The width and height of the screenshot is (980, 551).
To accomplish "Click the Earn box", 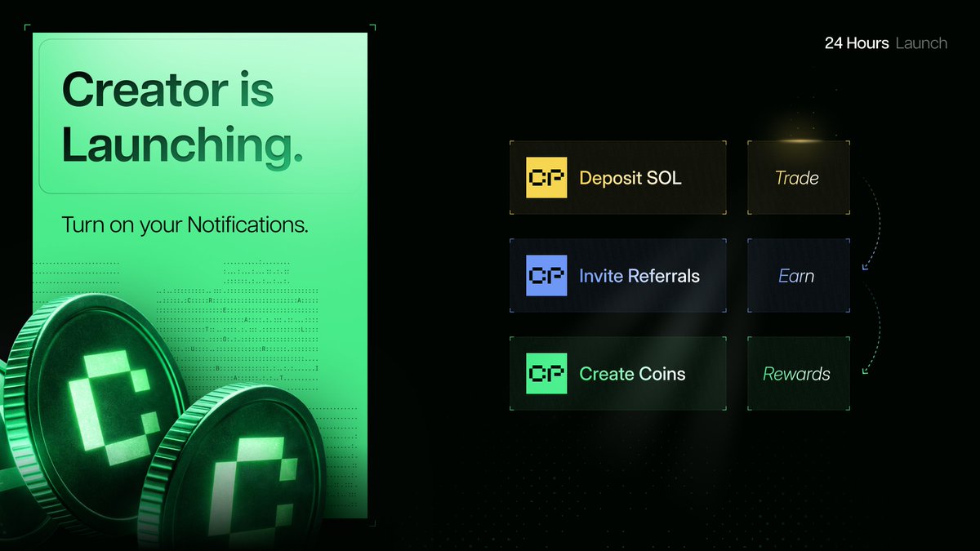I will 799,275.
